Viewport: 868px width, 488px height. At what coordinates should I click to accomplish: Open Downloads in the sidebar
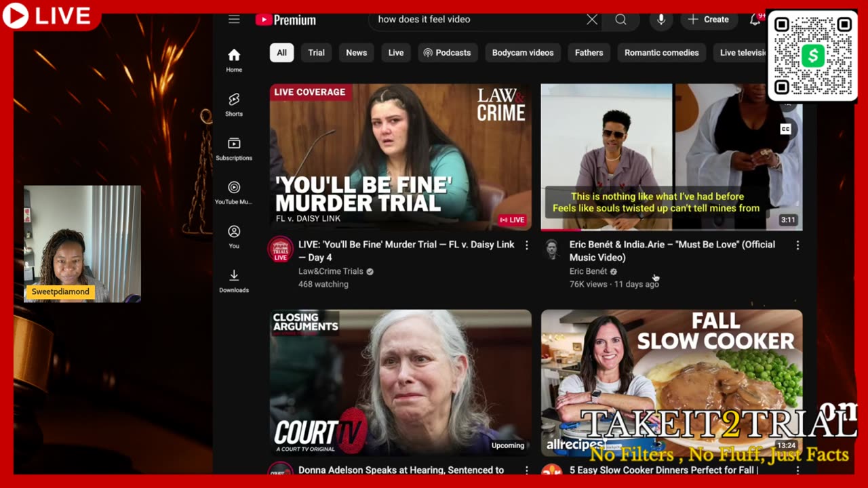234,281
